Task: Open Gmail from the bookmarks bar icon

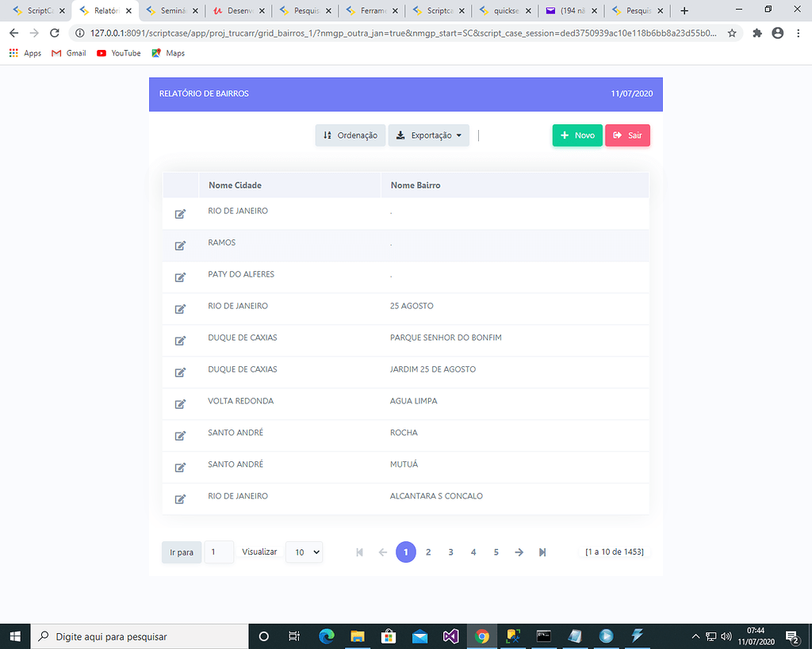Action: pyautogui.click(x=56, y=53)
